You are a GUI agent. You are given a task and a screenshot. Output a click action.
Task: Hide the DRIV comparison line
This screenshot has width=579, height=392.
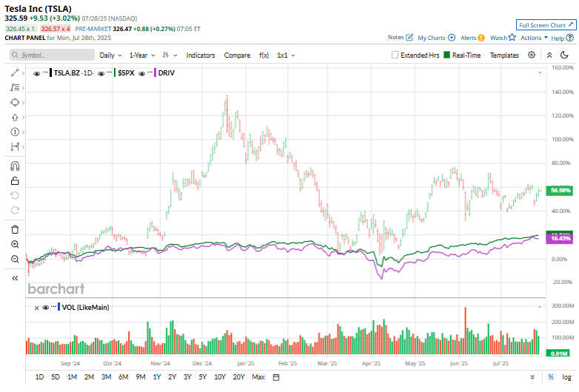tap(141, 73)
